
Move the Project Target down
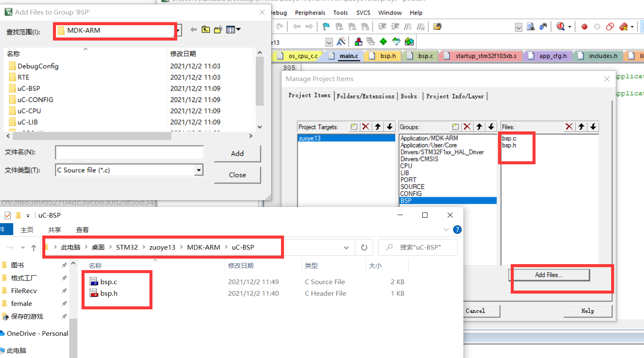(x=389, y=127)
